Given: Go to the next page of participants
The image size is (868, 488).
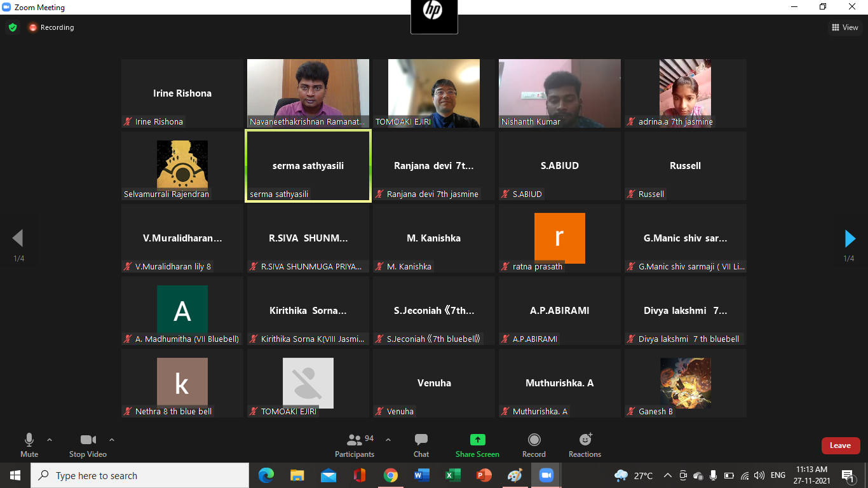Looking at the screenshot, I should click(x=850, y=238).
